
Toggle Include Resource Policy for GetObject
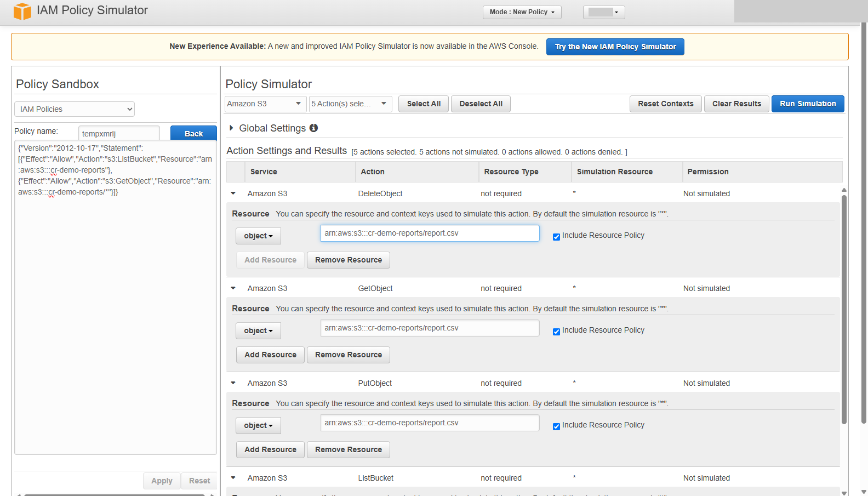coord(556,332)
